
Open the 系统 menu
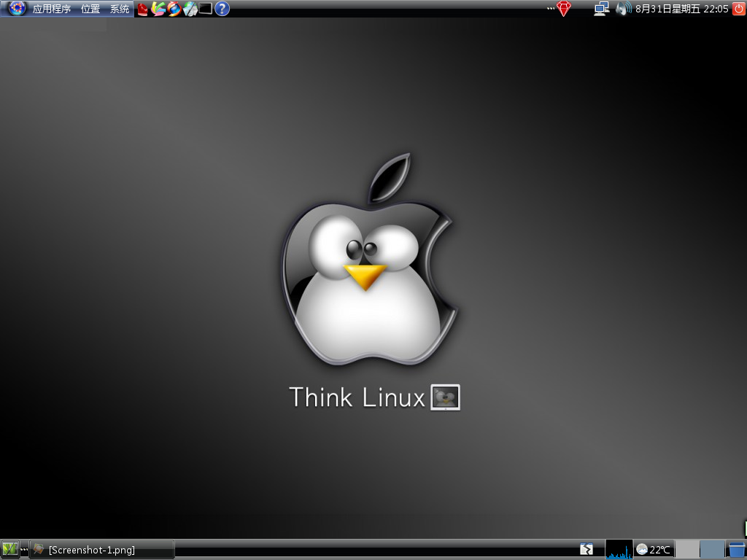[x=120, y=9]
